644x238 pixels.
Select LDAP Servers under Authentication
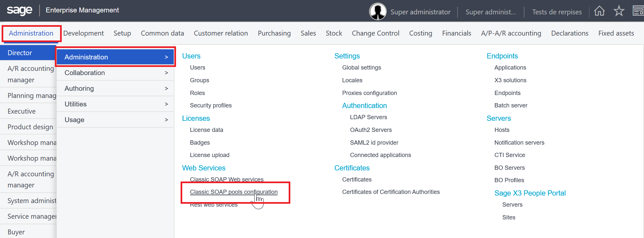(368, 117)
